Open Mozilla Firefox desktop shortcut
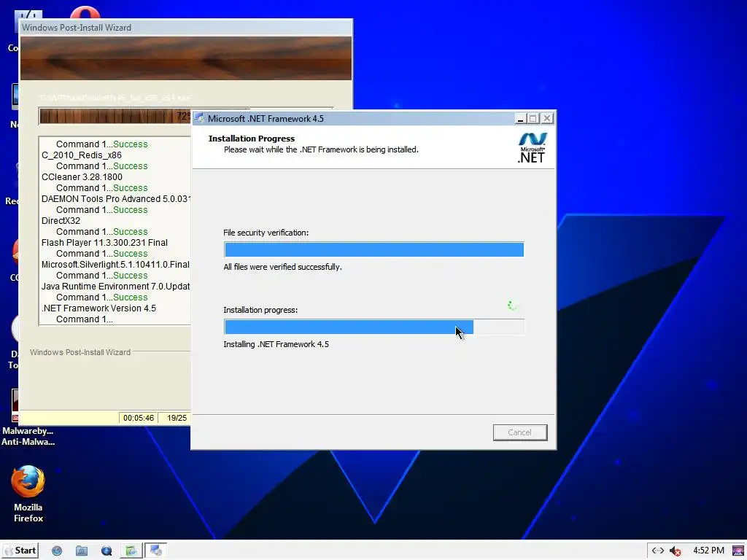This screenshot has height=560, width=747. pos(28,494)
